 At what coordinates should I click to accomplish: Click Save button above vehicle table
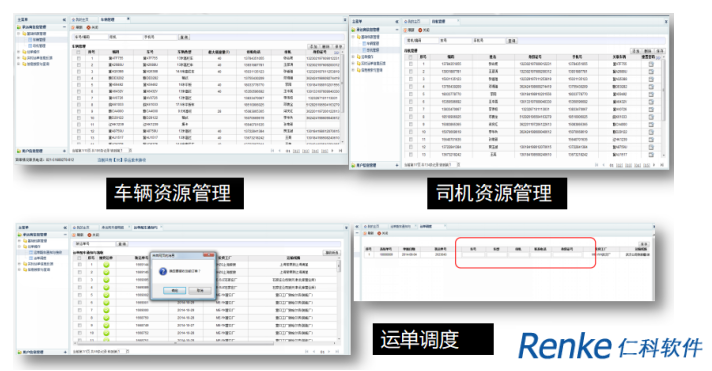click(x=338, y=46)
